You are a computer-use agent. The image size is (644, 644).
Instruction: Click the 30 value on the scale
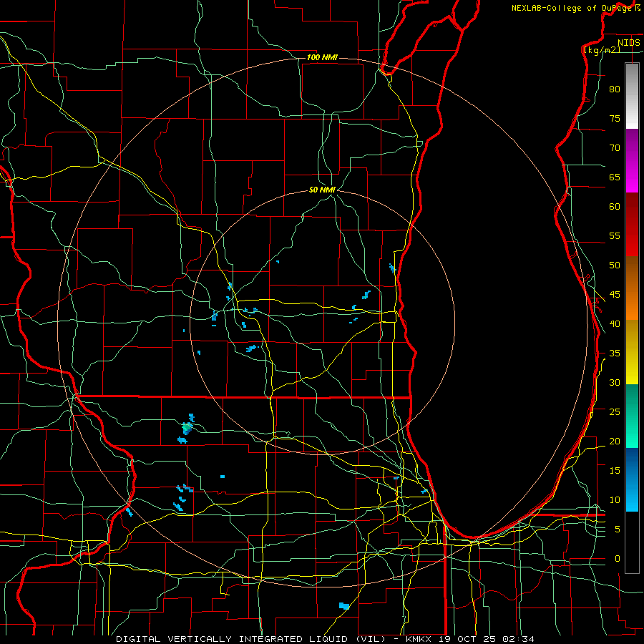click(x=615, y=382)
